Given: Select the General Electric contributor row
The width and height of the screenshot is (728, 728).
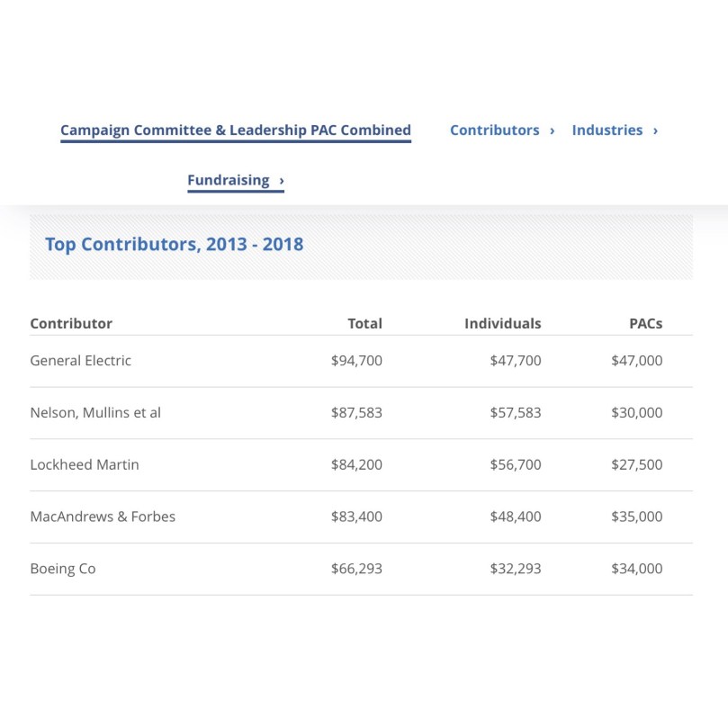Looking at the screenshot, I should pos(80,361).
